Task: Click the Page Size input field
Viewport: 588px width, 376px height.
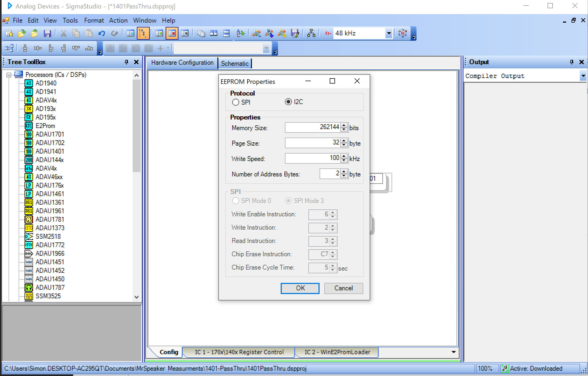Action: point(313,143)
